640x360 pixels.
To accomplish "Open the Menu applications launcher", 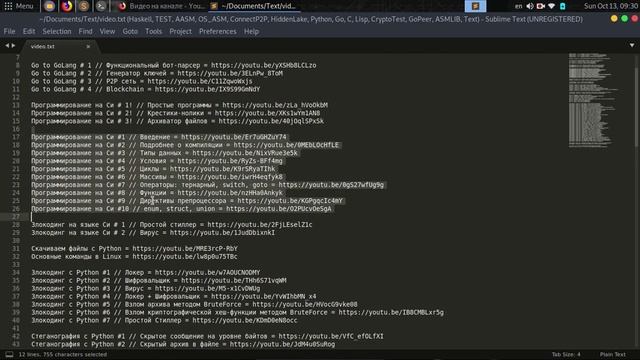I will coord(18,6).
